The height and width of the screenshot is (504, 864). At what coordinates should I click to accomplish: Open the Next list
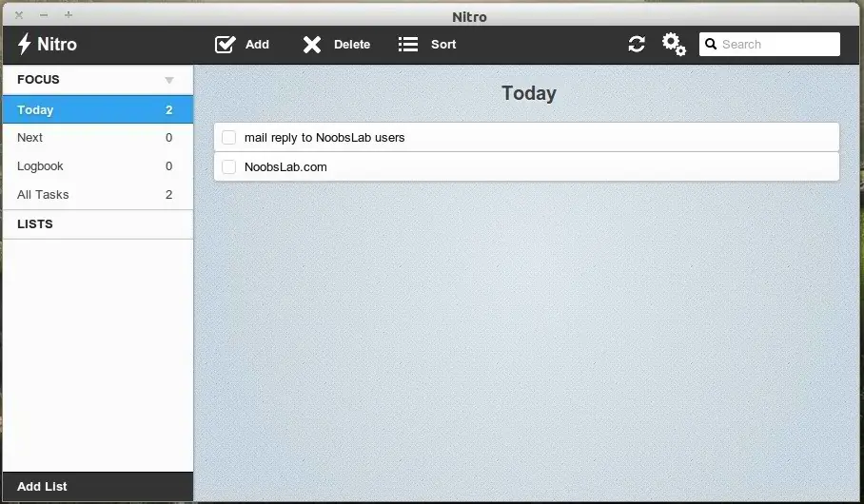[x=98, y=138]
